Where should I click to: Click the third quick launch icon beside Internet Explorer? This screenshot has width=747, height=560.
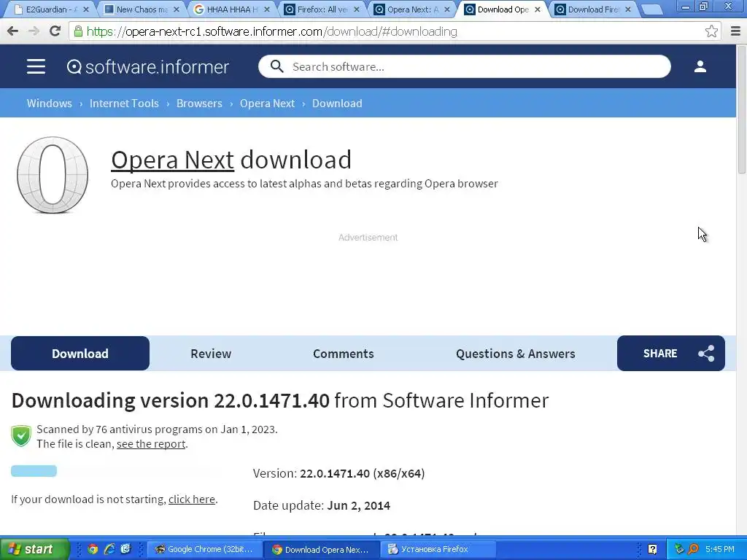point(125,549)
